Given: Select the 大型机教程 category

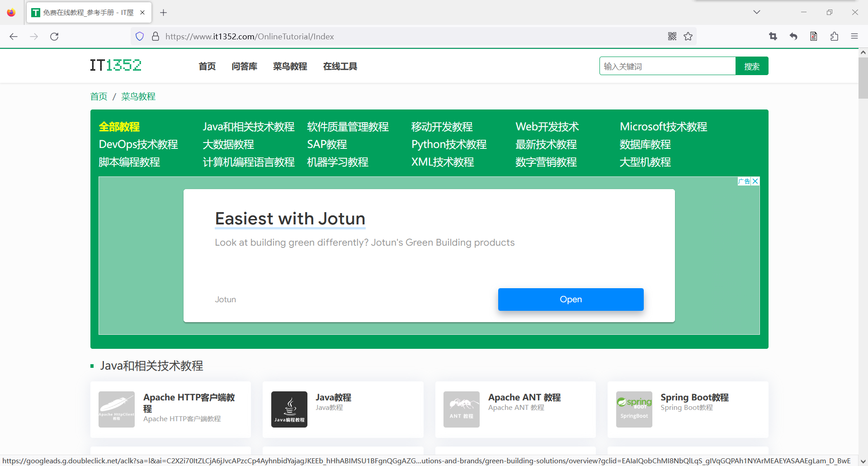Looking at the screenshot, I should [x=646, y=162].
